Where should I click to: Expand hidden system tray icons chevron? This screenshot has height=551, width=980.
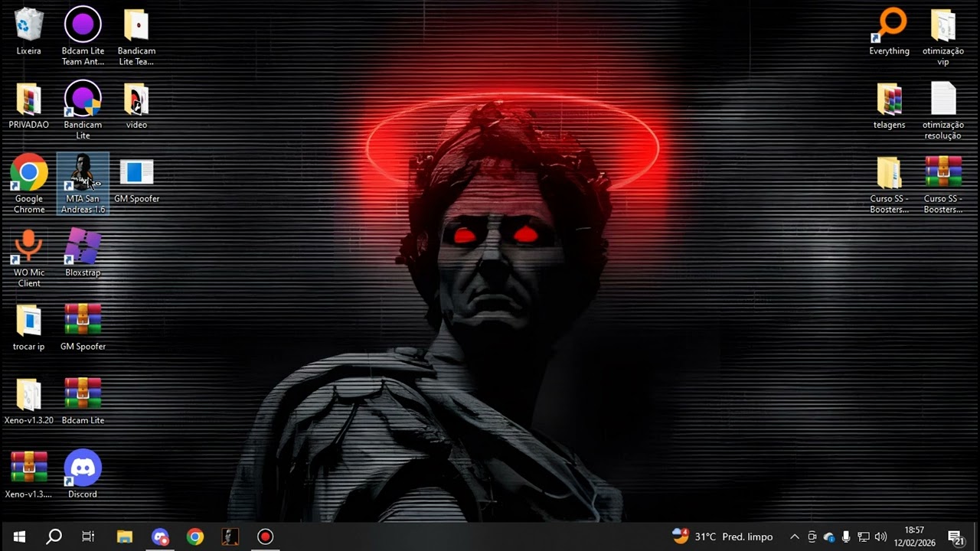(794, 536)
